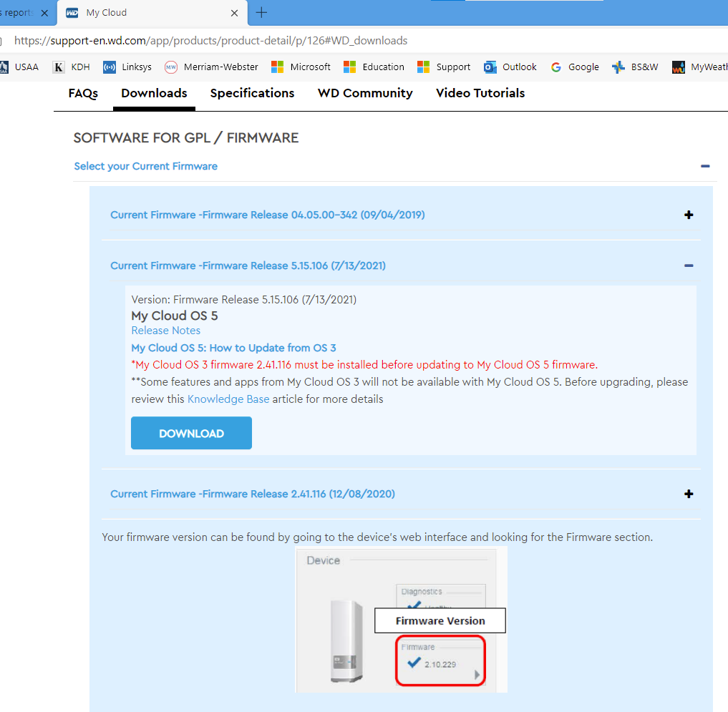Open the USAA bookmark
728x712 pixels.
coord(19,67)
